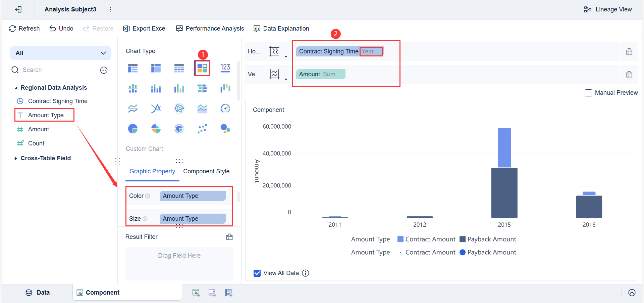This screenshot has height=303, width=644.
Task: Click the Restore button
Action: 98,29
